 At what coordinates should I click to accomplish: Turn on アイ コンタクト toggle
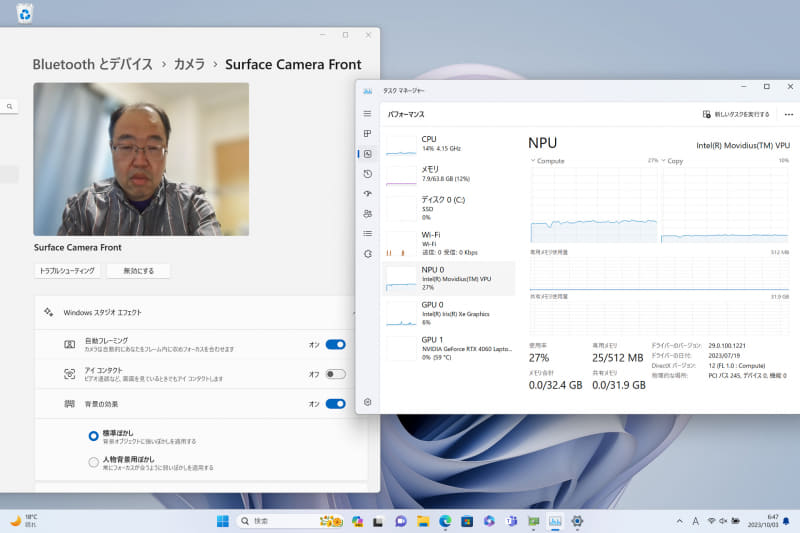tap(335, 374)
